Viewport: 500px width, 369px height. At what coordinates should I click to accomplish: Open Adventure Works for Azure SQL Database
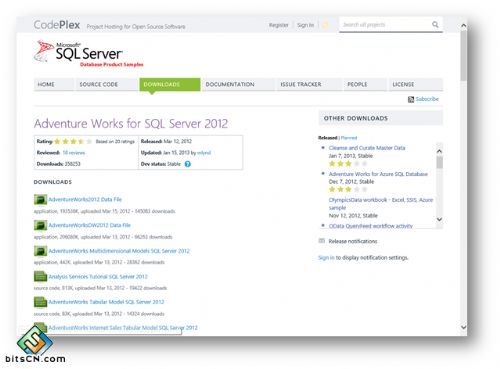pos(378,174)
